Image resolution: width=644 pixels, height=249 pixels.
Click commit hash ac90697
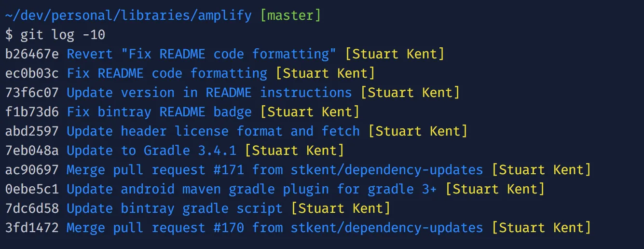click(32, 170)
